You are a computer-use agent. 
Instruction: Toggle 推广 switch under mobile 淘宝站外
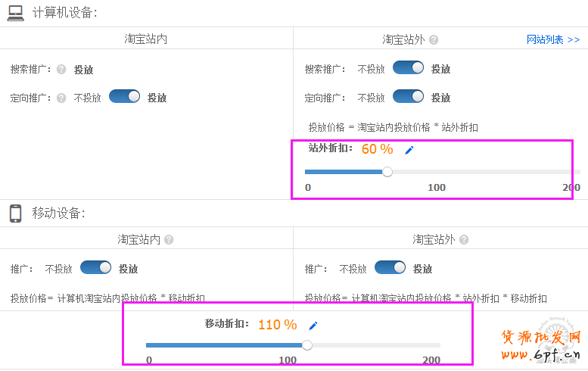pos(390,268)
